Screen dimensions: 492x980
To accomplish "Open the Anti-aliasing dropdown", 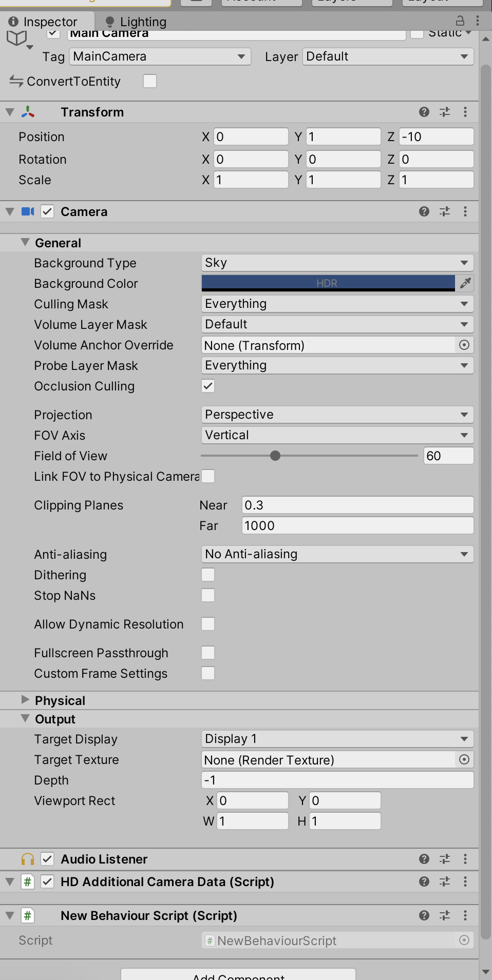I will pyautogui.click(x=337, y=554).
